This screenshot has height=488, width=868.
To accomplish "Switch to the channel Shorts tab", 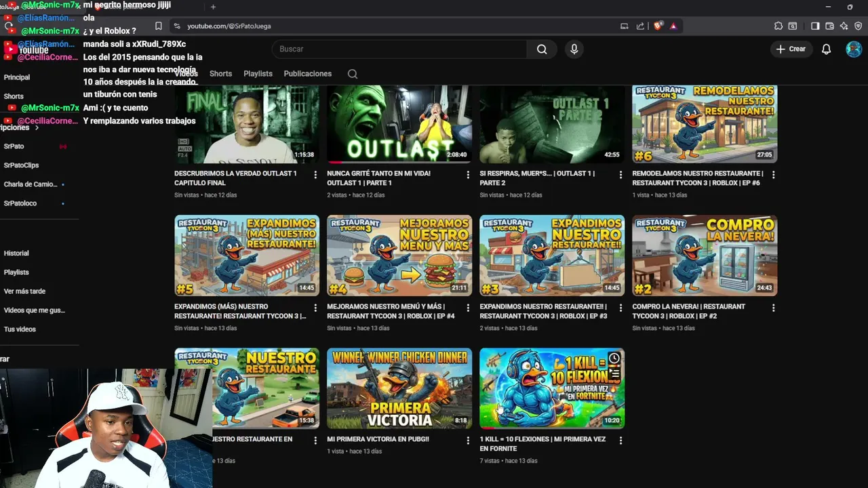I will pos(220,74).
